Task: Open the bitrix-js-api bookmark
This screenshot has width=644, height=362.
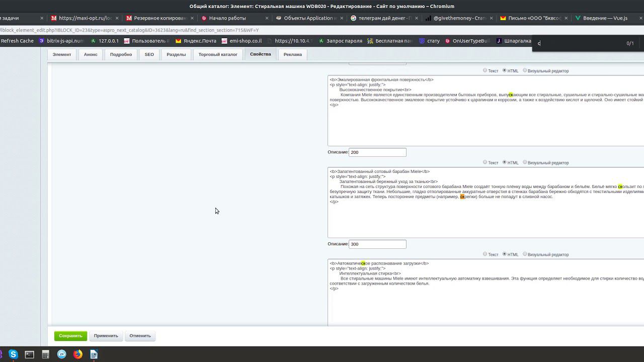Action: click(61, 41)
